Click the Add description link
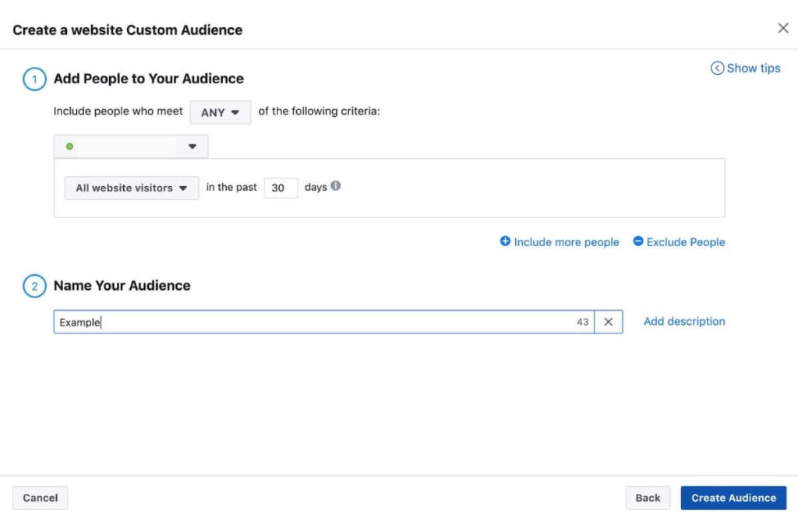This screenshot has height=532, width=798. (x=684, y=321)
